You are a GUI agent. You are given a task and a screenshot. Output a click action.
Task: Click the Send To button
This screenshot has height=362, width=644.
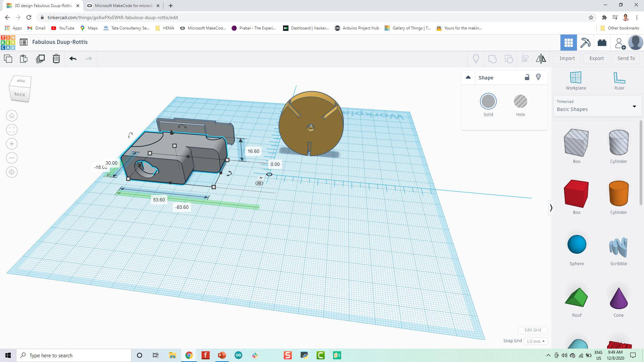626,58
